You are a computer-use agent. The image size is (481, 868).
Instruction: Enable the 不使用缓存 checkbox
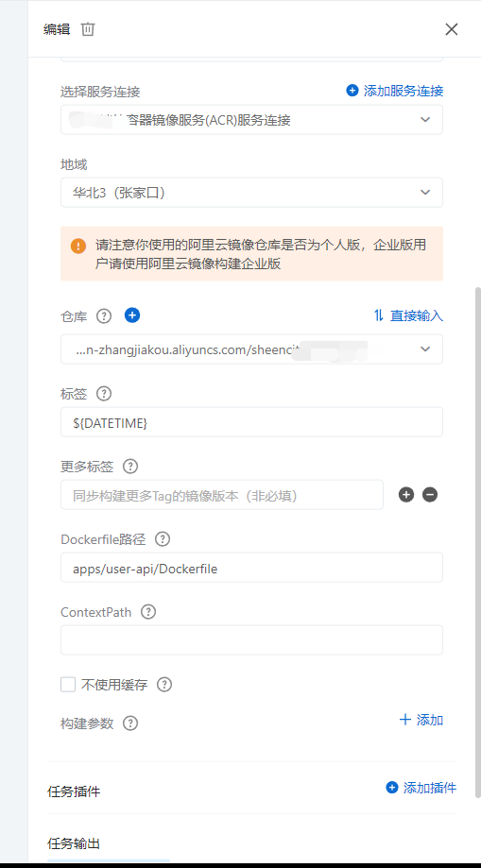[x=68, y=685]
